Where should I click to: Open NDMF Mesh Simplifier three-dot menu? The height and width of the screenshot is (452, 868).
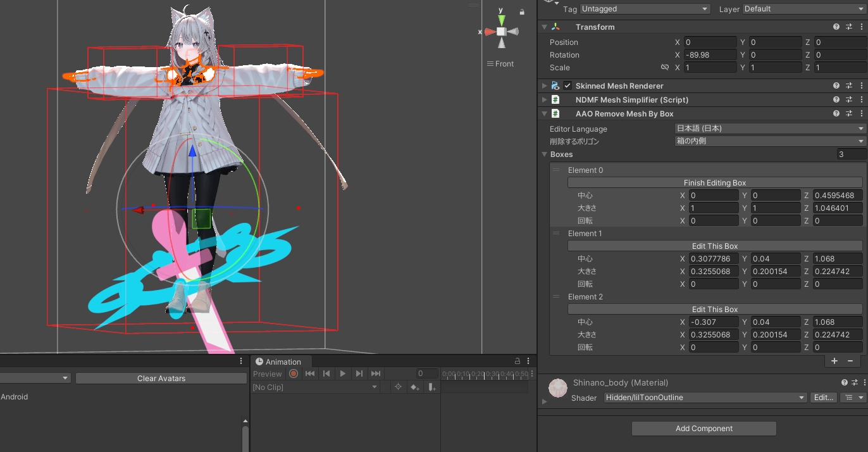pyautogui.click(x=860, y=99)
